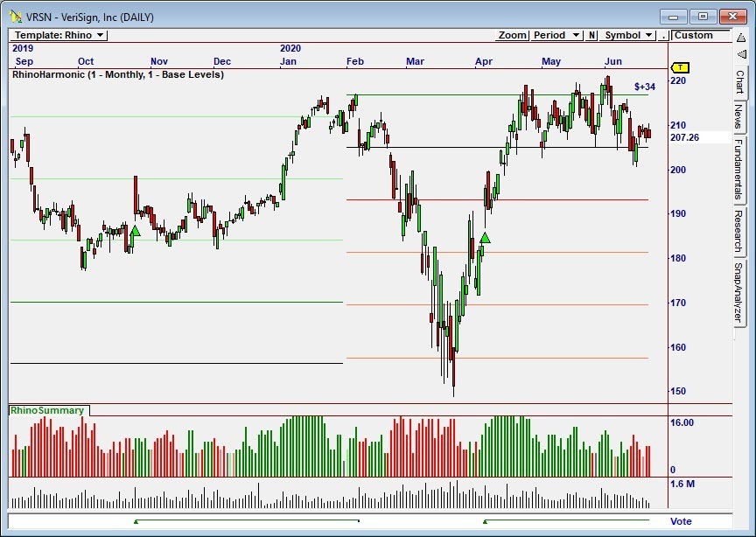The width and height of the screenshot is (756, 537).
Task: Click the 16.00 RhinoSummary scale label
Action: 682,422
